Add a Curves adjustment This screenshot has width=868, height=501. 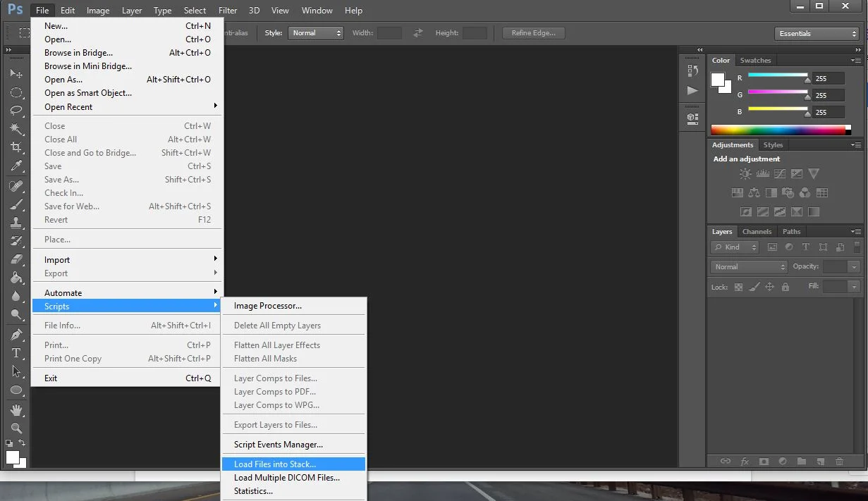(x=779, y=173)
